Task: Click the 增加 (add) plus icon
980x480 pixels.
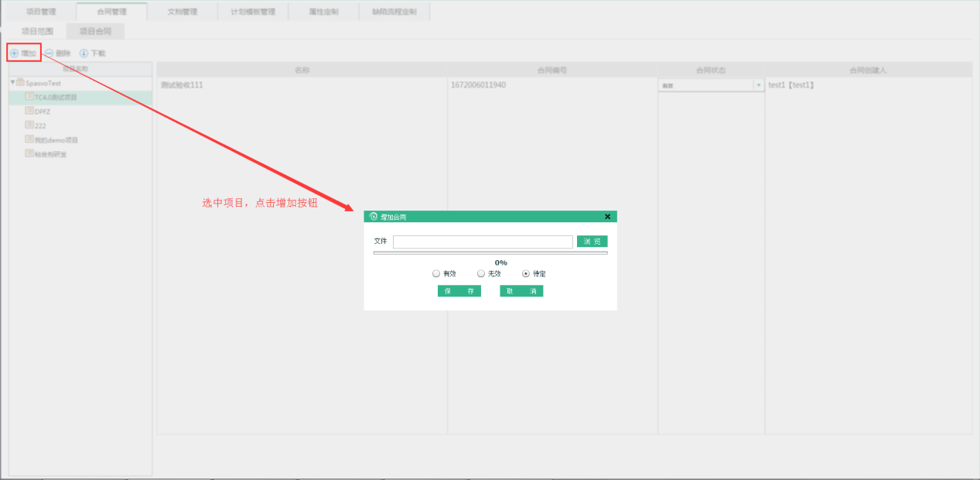Action: 14,53
